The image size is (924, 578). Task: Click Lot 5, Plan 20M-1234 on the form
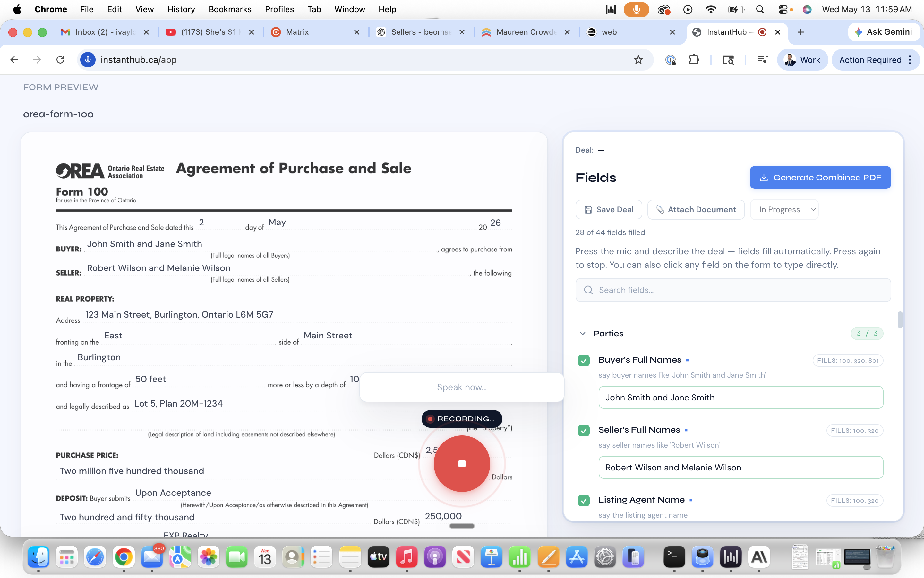(178, 403)
